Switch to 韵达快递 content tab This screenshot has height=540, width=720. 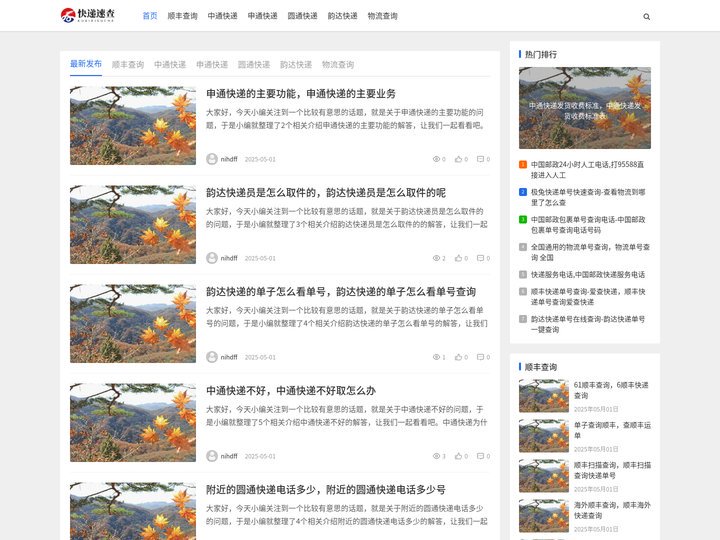[296, 65]
